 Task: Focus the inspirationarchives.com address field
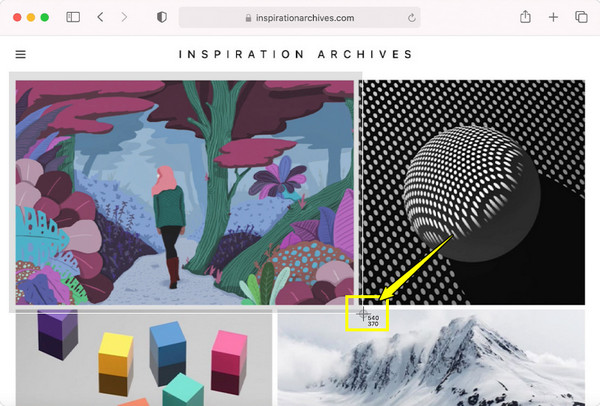point(300,18)
